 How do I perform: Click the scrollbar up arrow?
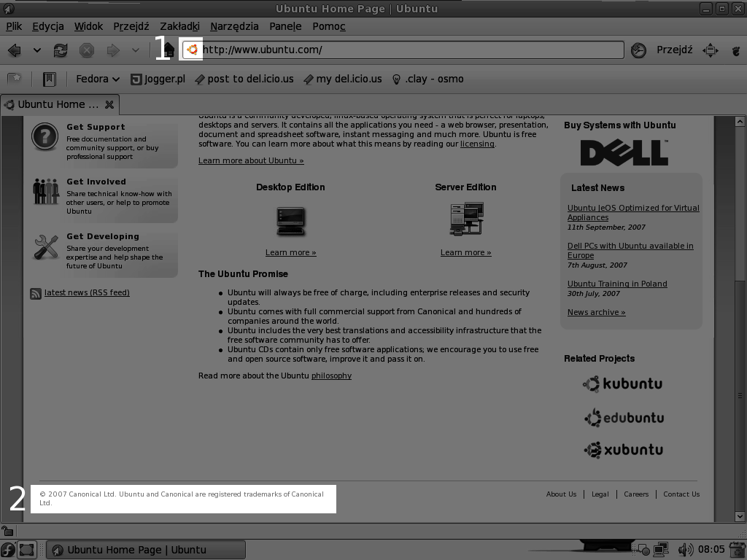click(740, 122)
